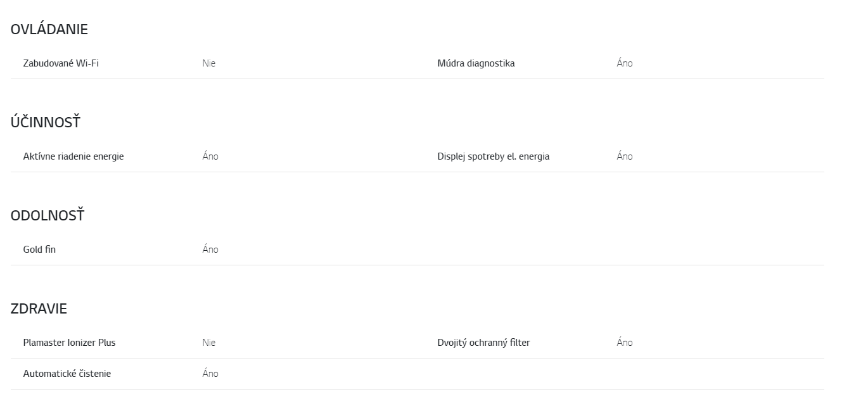Viewport: 868px width, 406px height.
Task: Click Nie next to Plamaster Ionizer Plus
Action: 209,343
